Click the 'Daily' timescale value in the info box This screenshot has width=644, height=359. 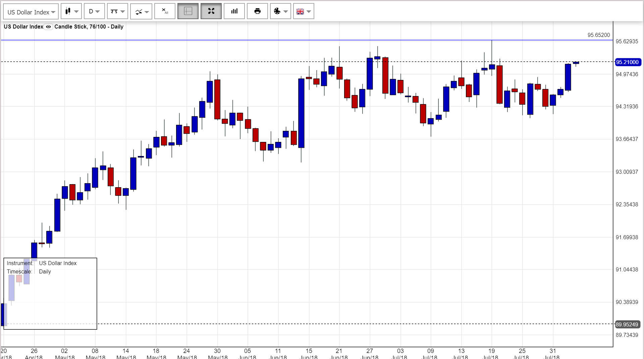(45, 271)
